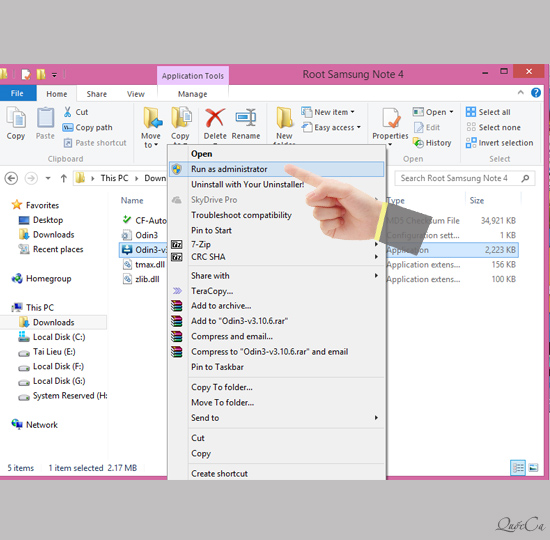
Task: Expand the Easy access dropdown
Action: point(358,127)
